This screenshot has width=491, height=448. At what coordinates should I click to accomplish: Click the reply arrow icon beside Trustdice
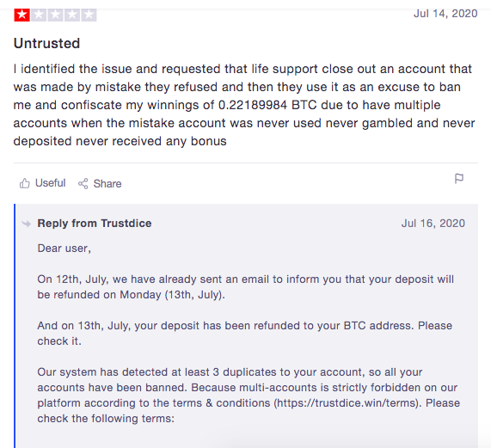tap(27, 224)
